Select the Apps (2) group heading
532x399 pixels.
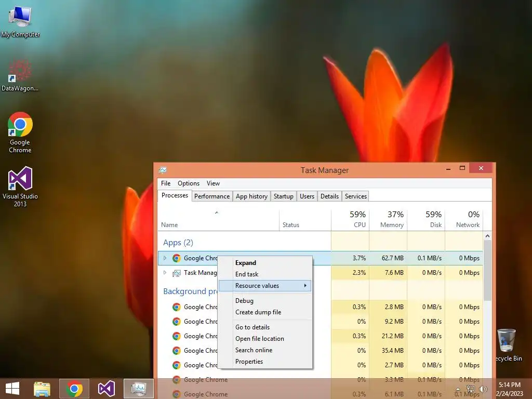click(178, 243)
